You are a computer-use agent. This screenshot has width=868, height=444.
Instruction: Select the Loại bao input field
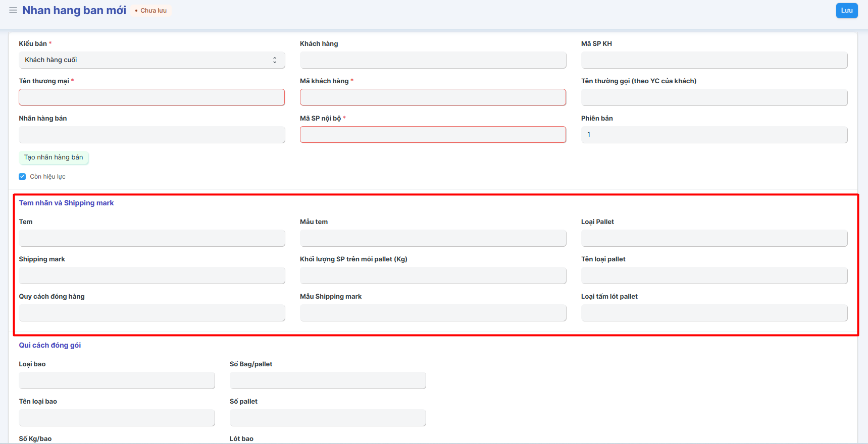click(x=117, y=380)
